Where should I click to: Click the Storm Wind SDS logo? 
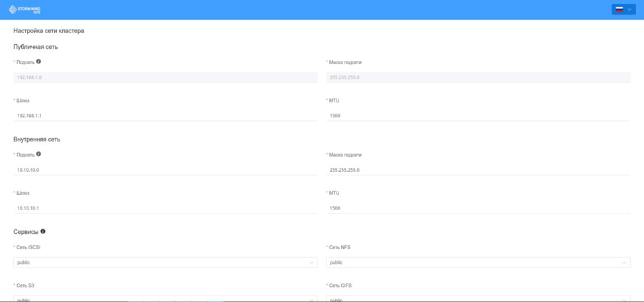coord(24,9)
